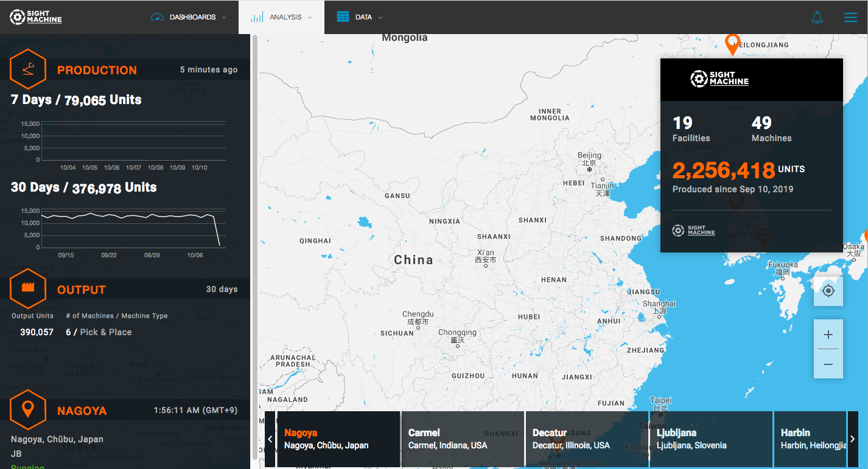Open the Analysis menu
Viewport: 868px width, 469px height.
coord(281,17)
